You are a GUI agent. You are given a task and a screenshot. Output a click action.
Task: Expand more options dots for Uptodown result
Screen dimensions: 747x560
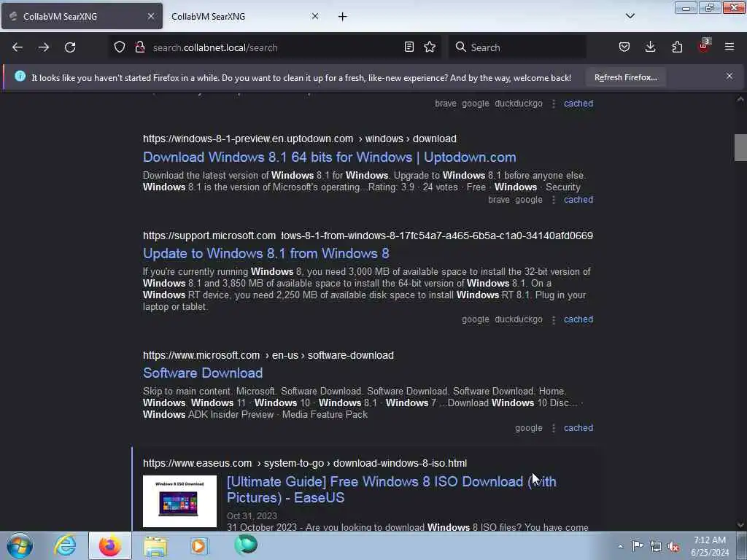(554, 200)
